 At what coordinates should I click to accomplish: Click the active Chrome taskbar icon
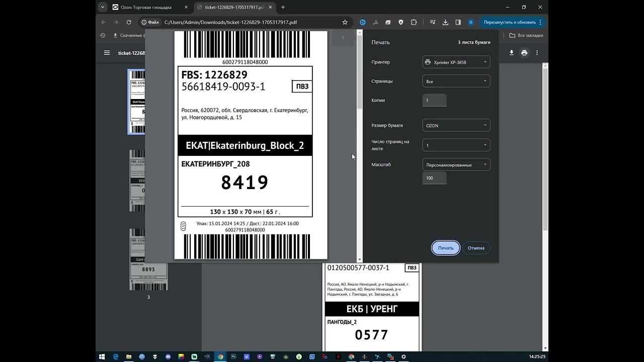click(220, 356)
